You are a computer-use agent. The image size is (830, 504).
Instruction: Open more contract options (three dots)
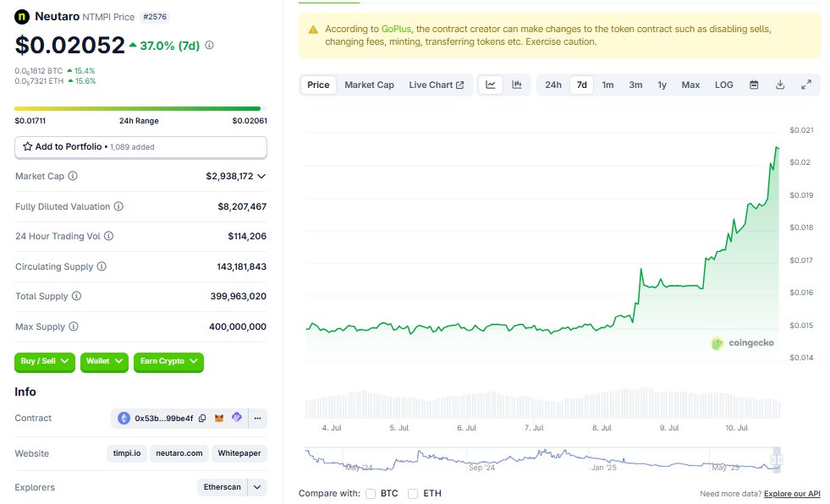(x=257, y=419)
